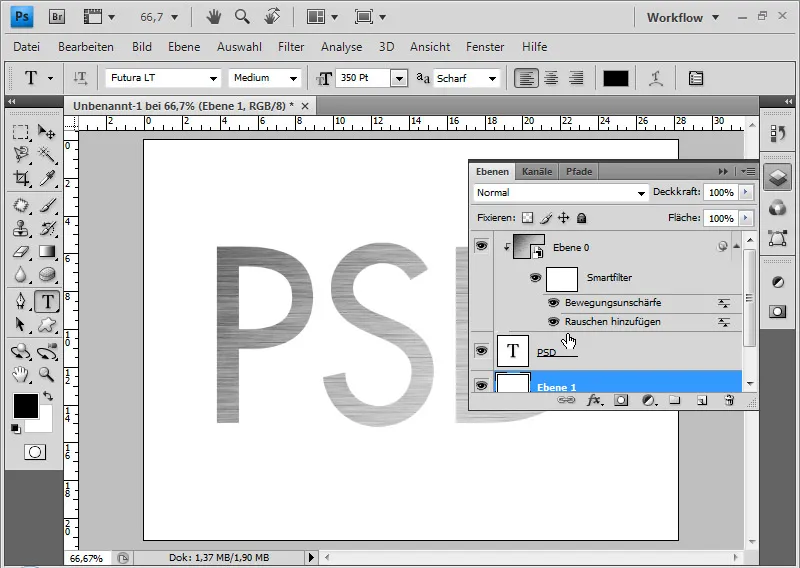Toggle lock all

pos(581,218)
